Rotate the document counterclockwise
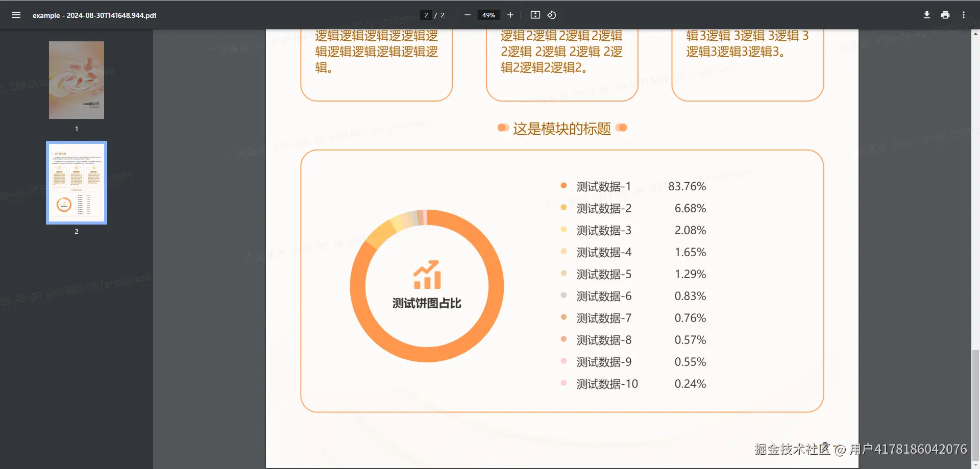Image resolution: width=980 pixels, height=469 pixels. click(x=552, y=15)
